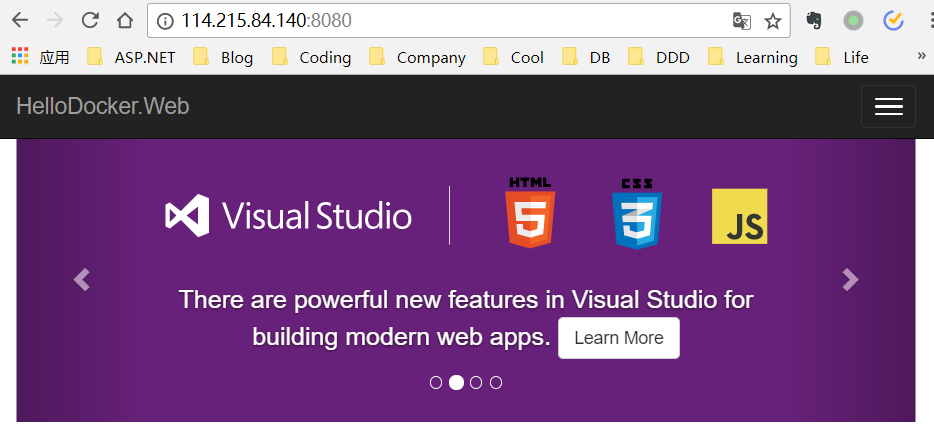Click the browser forward arrow
The height and width of the screenshot is (445, 934).
click(x=55, y=21)
